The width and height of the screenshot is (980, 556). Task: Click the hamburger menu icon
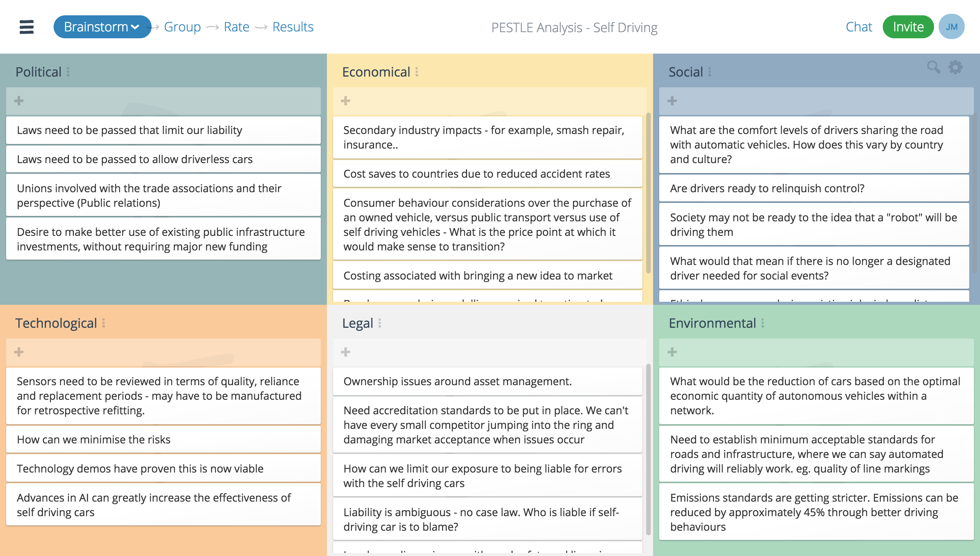26,27
